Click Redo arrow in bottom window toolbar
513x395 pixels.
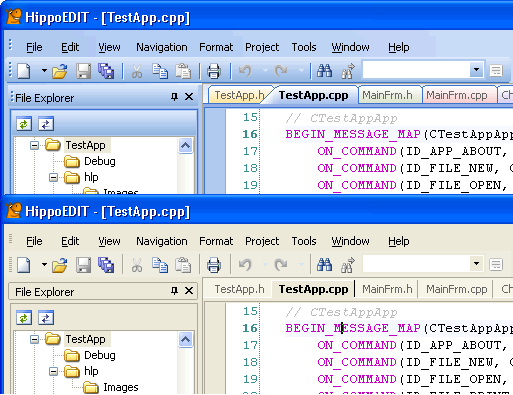pos(281,265)
